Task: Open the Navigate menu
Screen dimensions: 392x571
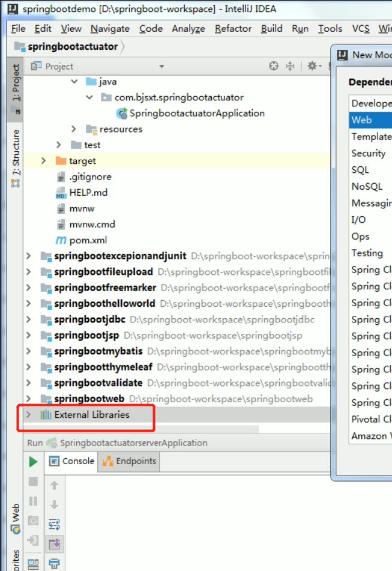Action: [x=110, y=28]
